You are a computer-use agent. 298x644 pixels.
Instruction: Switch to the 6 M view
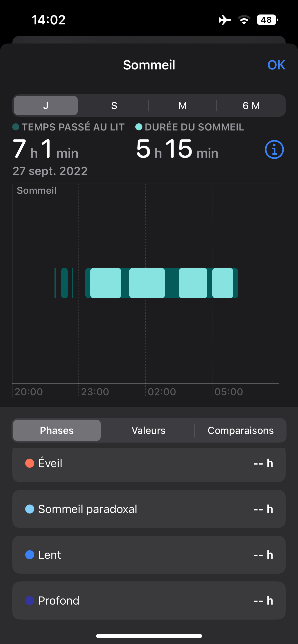tap(251, 106)
